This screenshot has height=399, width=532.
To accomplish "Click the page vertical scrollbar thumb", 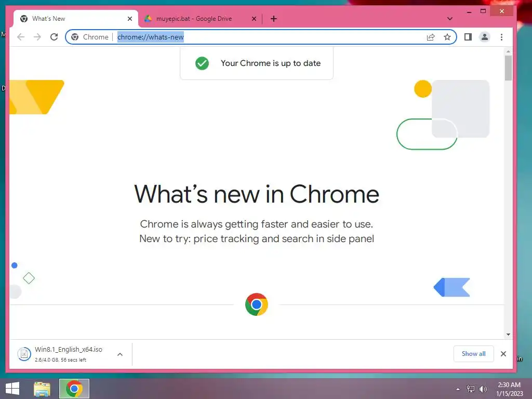I will 508,68.
